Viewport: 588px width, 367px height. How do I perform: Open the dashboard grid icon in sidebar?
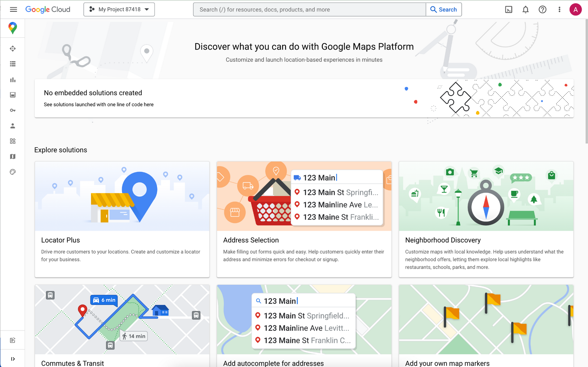click(x=13, y=141)
